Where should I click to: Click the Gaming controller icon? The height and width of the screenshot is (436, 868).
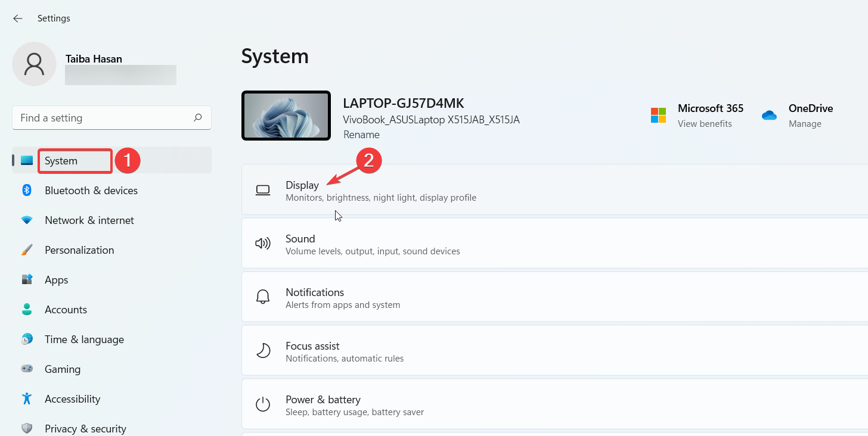pos(27,369)
